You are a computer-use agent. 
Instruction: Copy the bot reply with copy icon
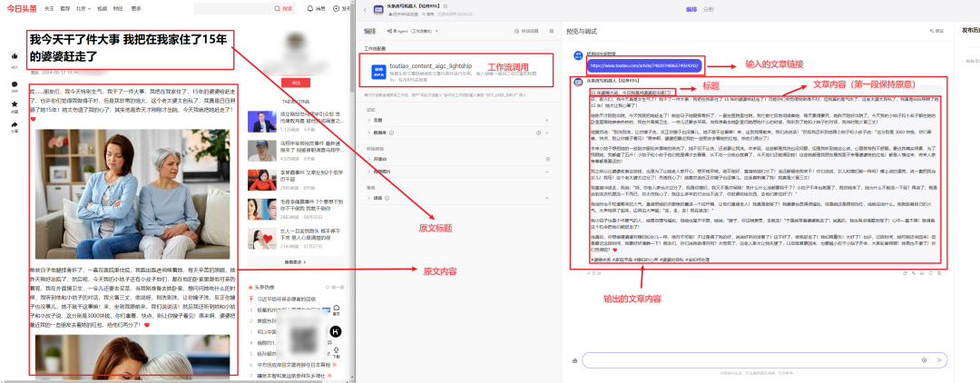pyautogui.click(x=905, y=273)
